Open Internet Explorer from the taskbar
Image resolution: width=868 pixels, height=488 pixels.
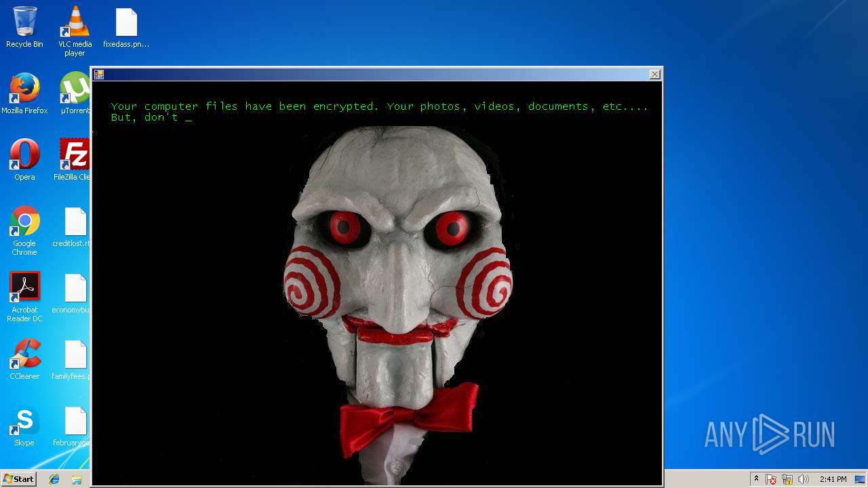pyautogui.click(x=54, y=479)
